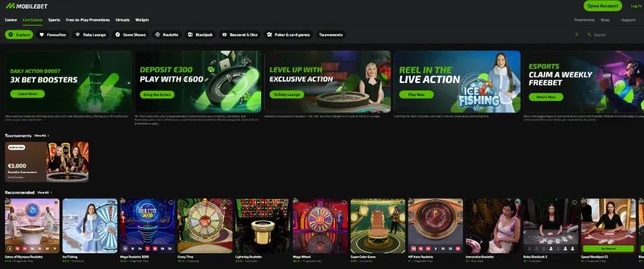644x269 pixels.
Task: Go to the Virtuals tab
Action: pos(122,20)
